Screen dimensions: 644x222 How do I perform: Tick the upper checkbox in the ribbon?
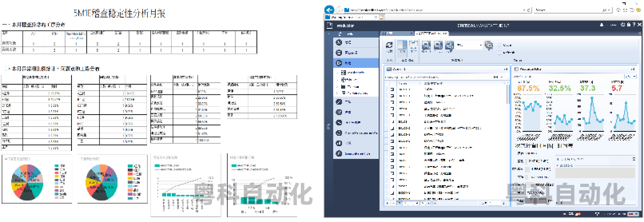(500, 46)
